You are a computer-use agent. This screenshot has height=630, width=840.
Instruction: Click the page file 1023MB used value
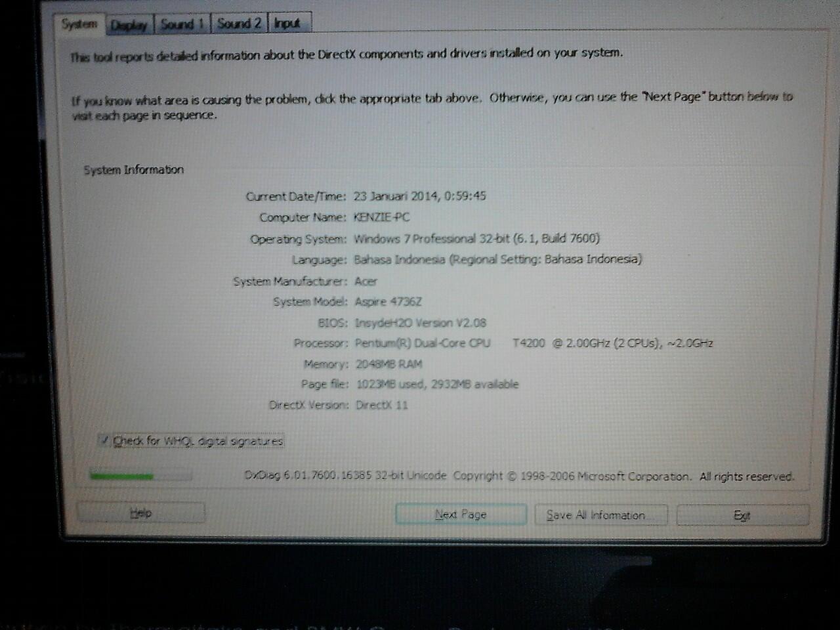coord(437,385)
